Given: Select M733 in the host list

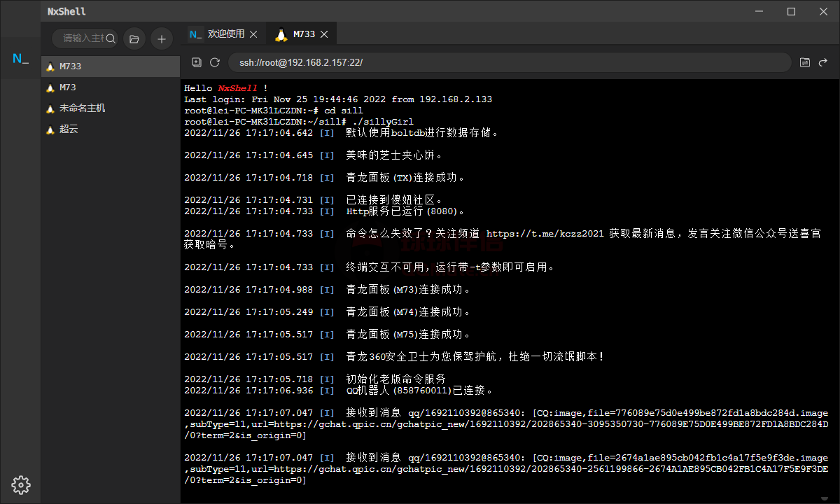Looking at the screenshot, I should [x=70, y=66].
